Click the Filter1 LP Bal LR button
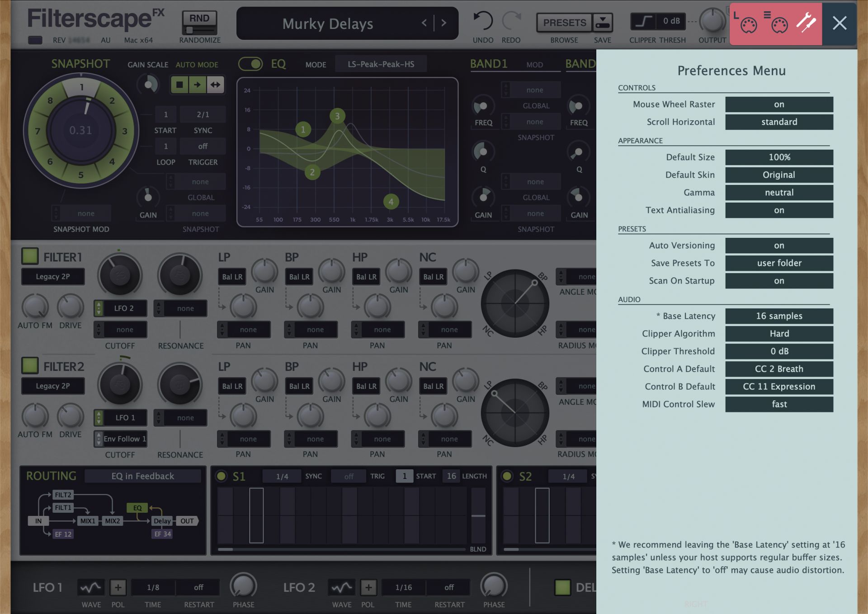The width and height of the screenshot is (868, 614). (x=232, y=277)
